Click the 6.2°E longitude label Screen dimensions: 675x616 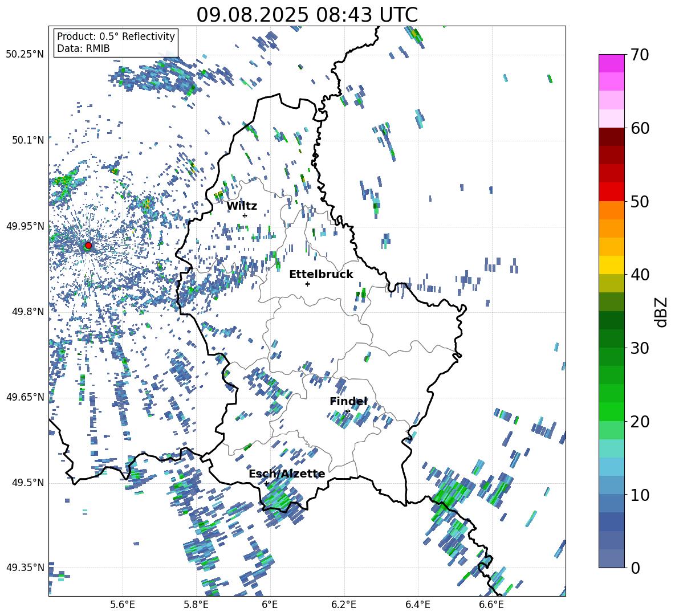tap(344, 605)
